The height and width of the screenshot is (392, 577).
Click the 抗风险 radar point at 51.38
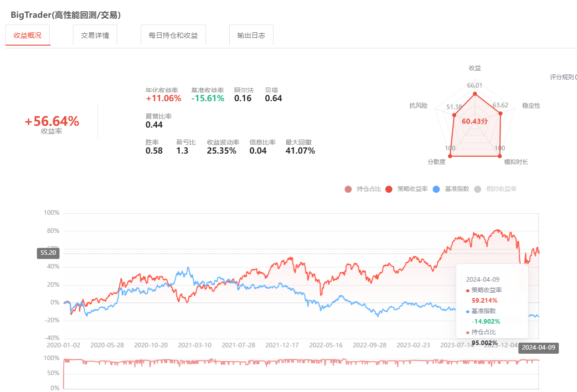click(453, 115)
